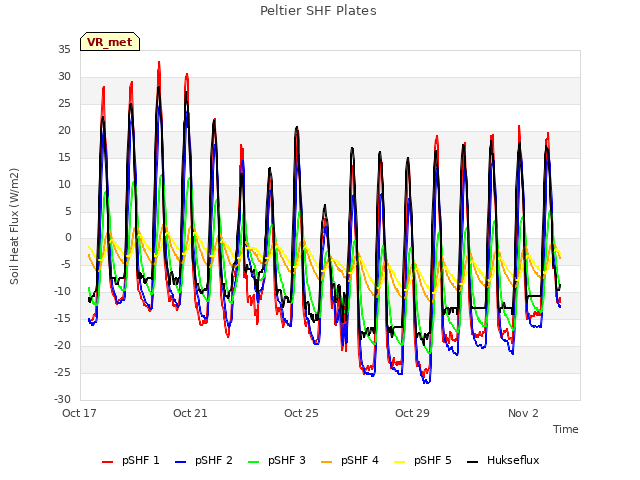This screenshot has height=480, width=640.
Task: Click the black Hukseflux legend swatch
Action: click(x=472, y=462)
